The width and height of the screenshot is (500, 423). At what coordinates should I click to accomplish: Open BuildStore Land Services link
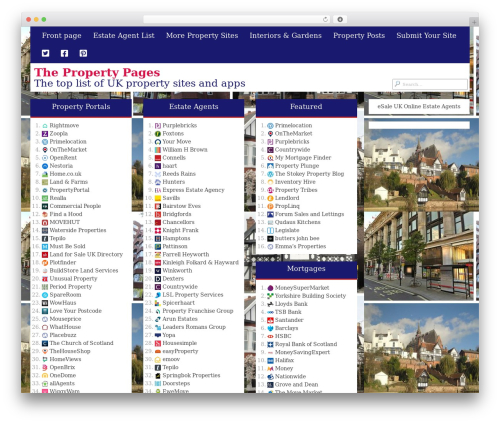click(x=84, y=270)
